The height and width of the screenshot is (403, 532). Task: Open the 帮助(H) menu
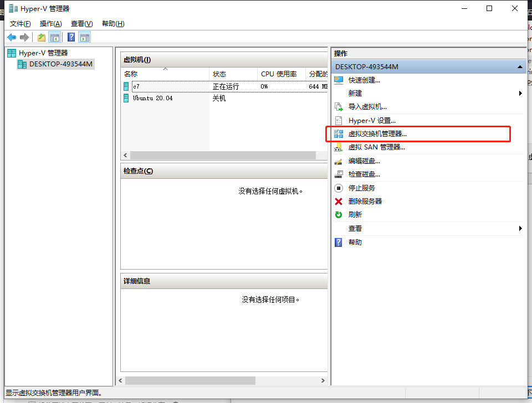coord(113,24)
